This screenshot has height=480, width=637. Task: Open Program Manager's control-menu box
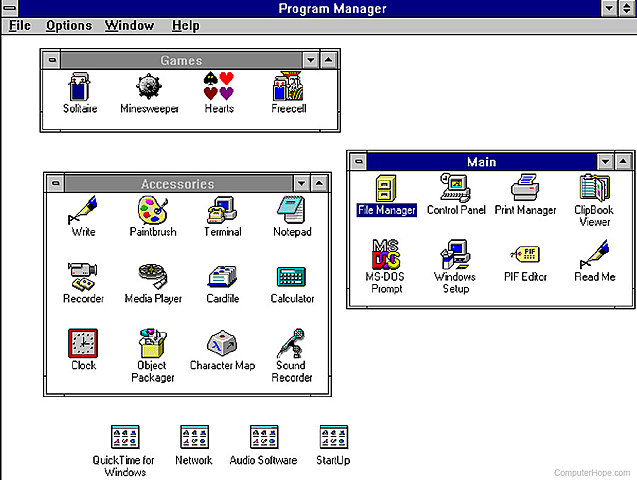(x=9, y=8)
